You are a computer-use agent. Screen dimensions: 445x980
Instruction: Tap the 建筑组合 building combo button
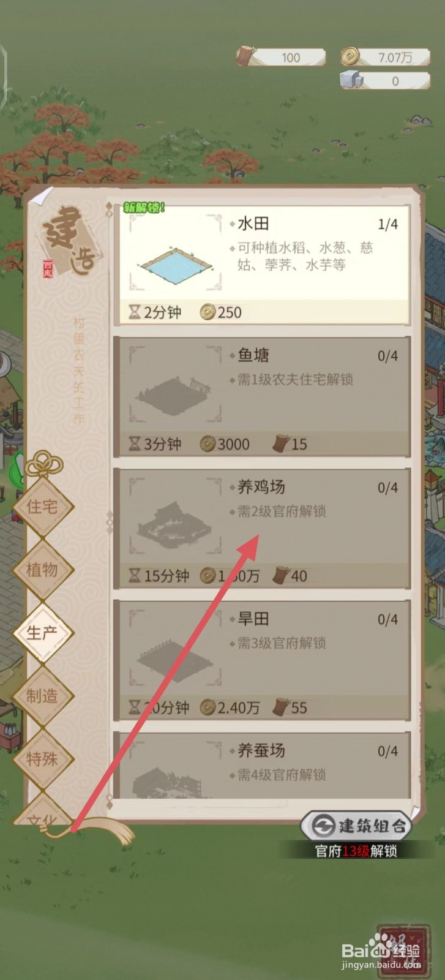click(x=357, y=826)
